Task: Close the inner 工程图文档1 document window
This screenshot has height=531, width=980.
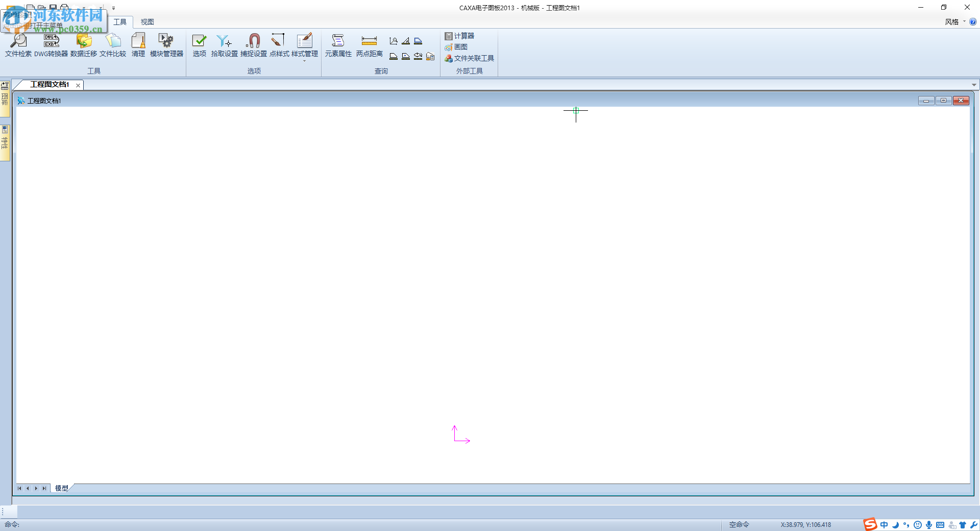Action: pyautogui.click(x=961, y=101)
